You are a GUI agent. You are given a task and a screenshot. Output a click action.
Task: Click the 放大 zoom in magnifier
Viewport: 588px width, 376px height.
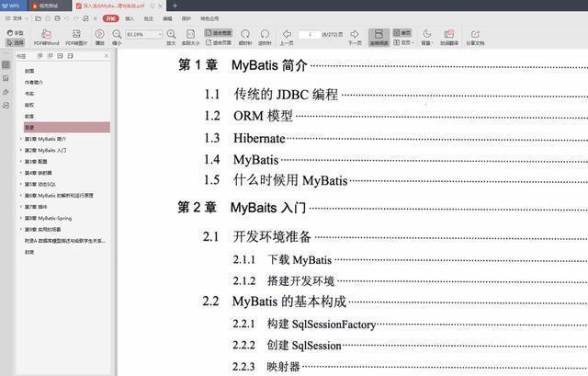click(x=171, y=34)
